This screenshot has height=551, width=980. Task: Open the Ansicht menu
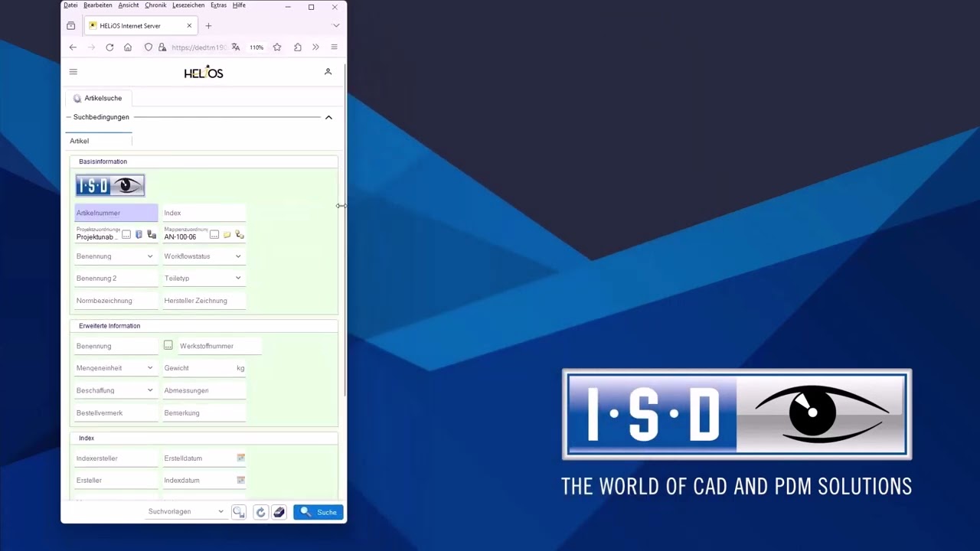[129, 5]
